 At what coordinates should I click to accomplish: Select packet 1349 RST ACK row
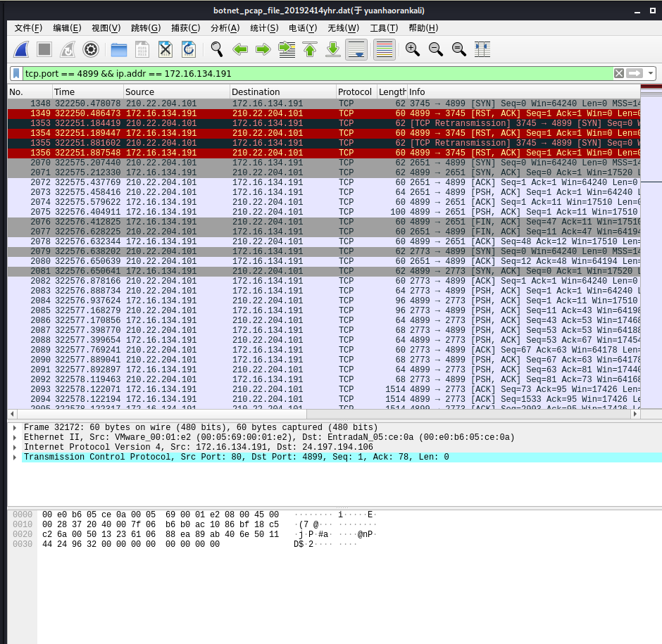coord(324,113)
